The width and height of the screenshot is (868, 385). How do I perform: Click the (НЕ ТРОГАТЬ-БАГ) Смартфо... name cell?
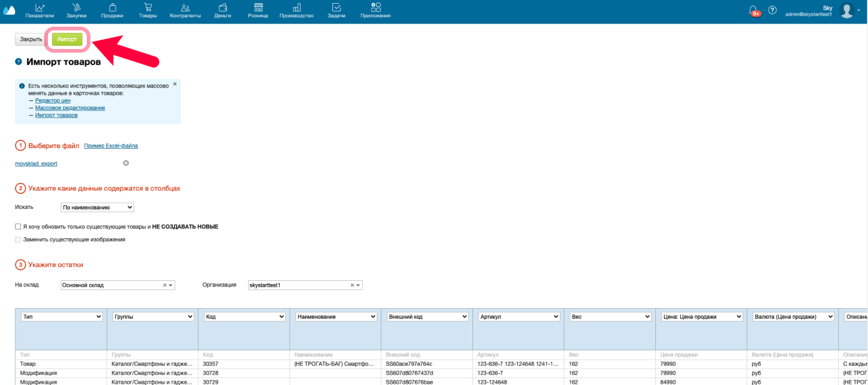(335, 364)
